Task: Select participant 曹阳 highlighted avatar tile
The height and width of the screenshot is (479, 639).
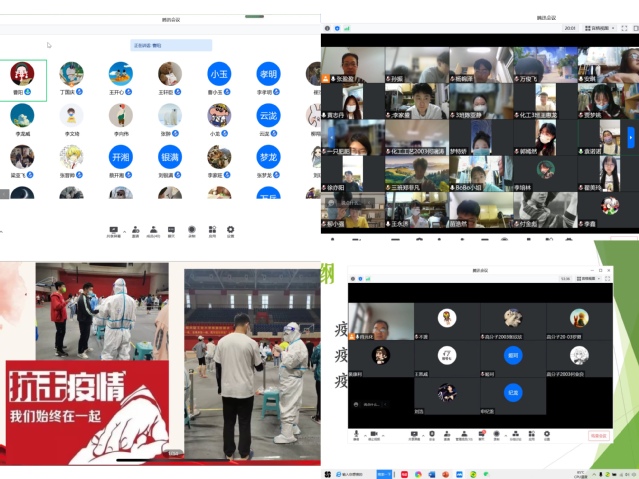Action: coord(21,76)
